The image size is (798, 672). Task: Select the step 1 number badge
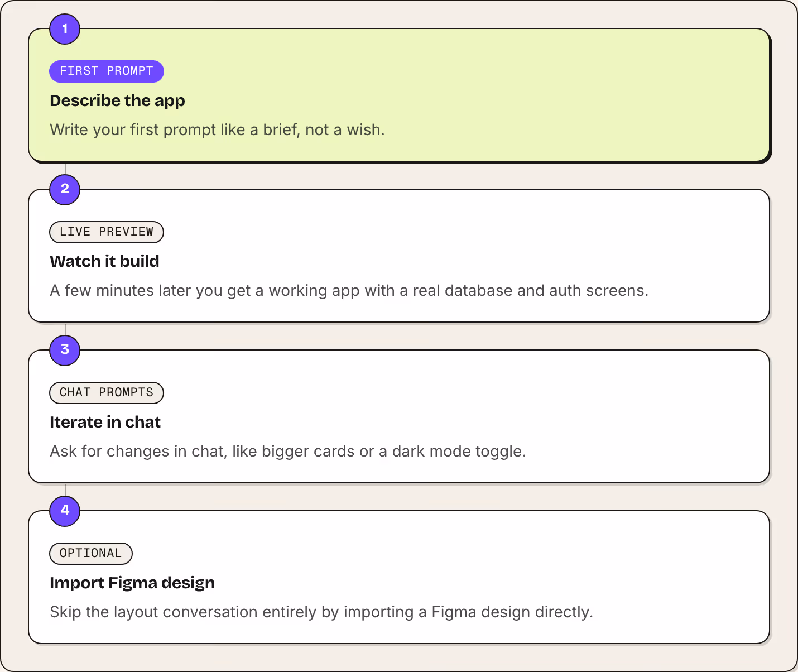tap(65, 29)
